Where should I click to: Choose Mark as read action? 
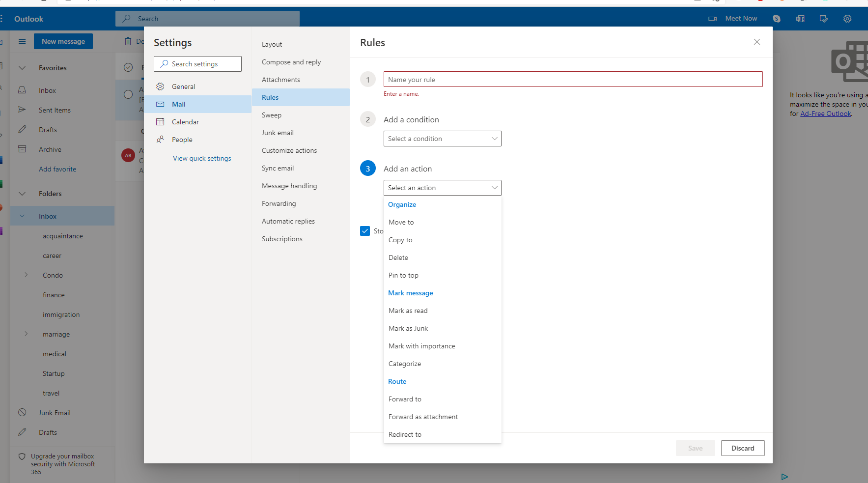[443, 311]
